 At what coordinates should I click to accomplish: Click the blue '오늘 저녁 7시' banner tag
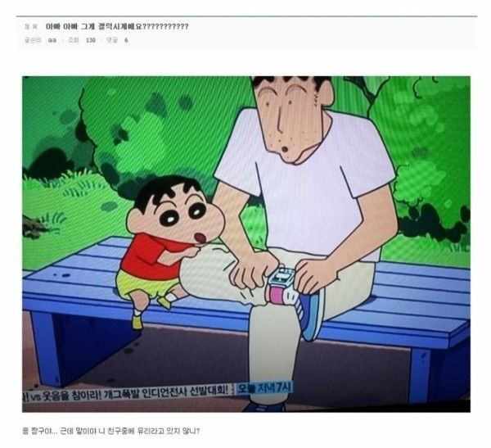click(x=264, y=388)
